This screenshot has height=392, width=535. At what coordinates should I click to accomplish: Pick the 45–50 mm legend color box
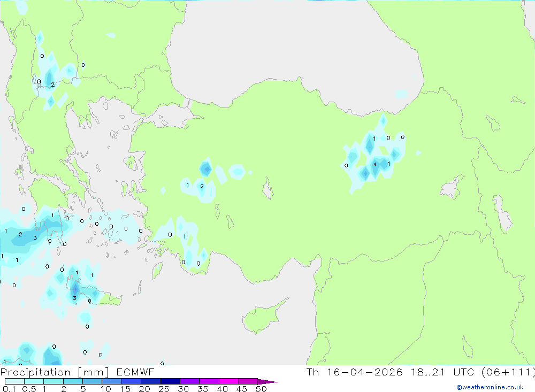248,381
